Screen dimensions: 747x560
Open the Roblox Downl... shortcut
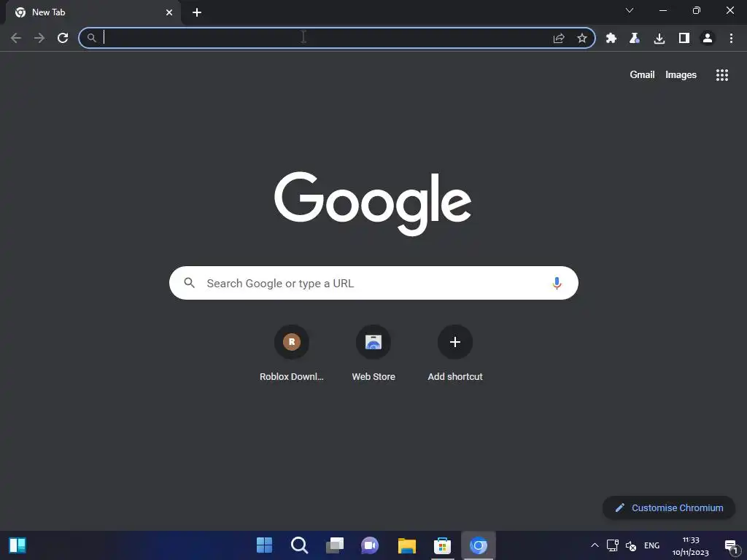click(292, 354)
